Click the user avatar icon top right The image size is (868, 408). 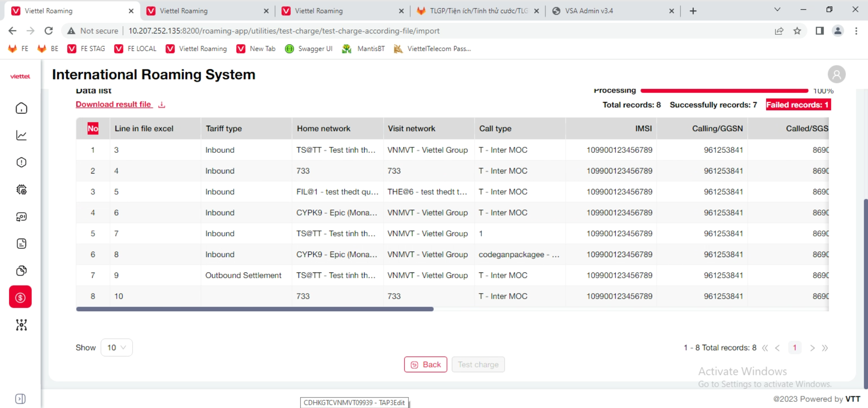point(836,75)
